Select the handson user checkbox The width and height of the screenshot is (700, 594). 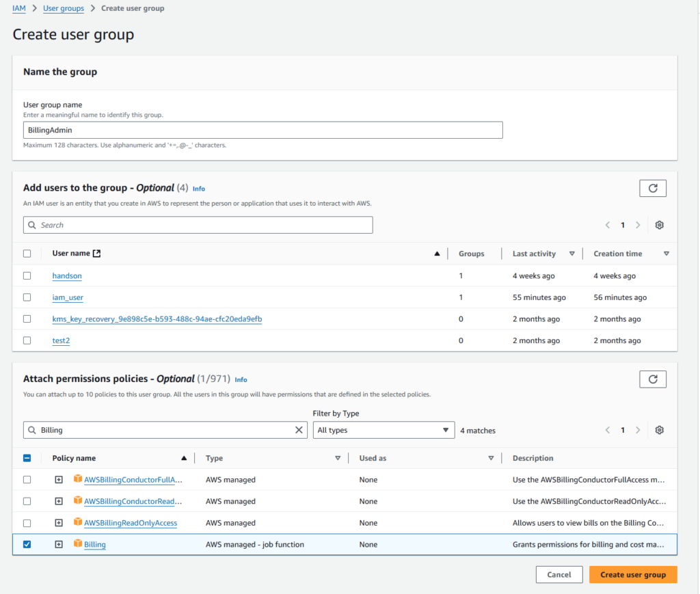point(27,275)
